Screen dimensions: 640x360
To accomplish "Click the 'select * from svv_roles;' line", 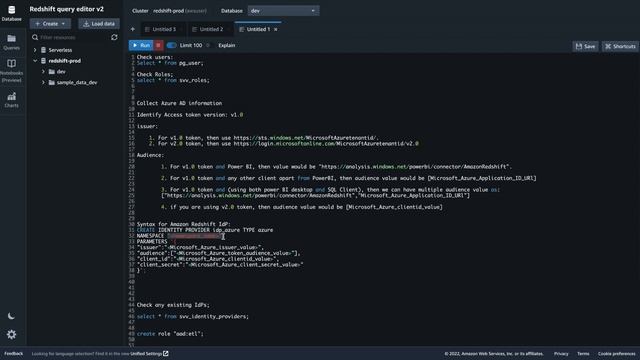I will (x=173, y=80).
